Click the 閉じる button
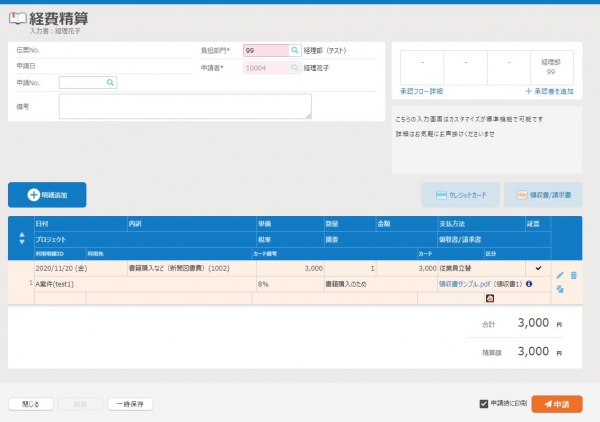 [30, 404]
